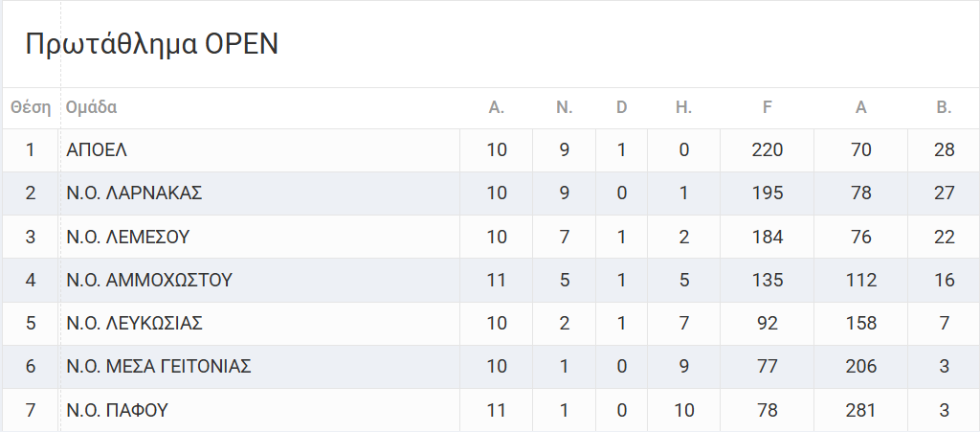Click the Πρωτάθλημα OPEN title
Image resolution: width=980 pixels, height=432 pixels.
click(x=151, y=44)
